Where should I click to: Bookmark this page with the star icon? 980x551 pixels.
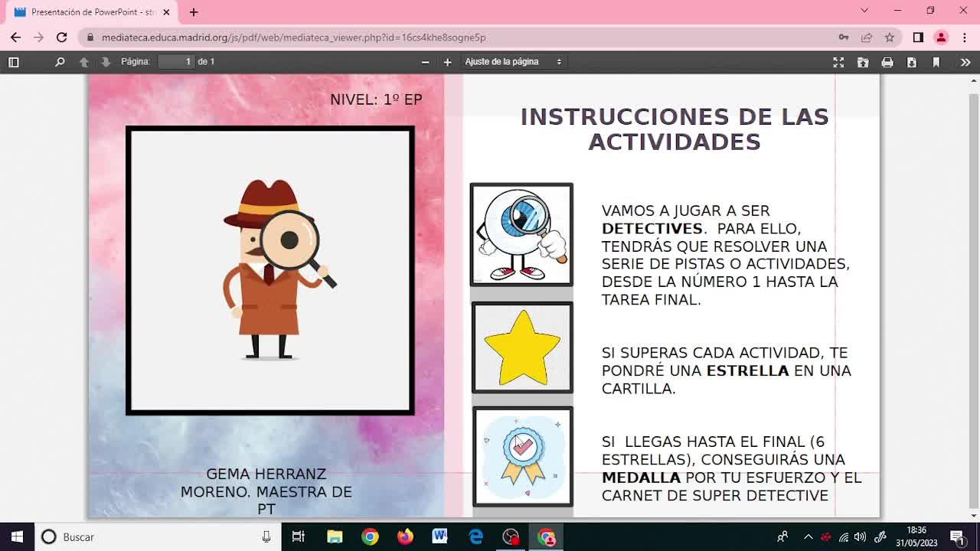tap(890, 37)
